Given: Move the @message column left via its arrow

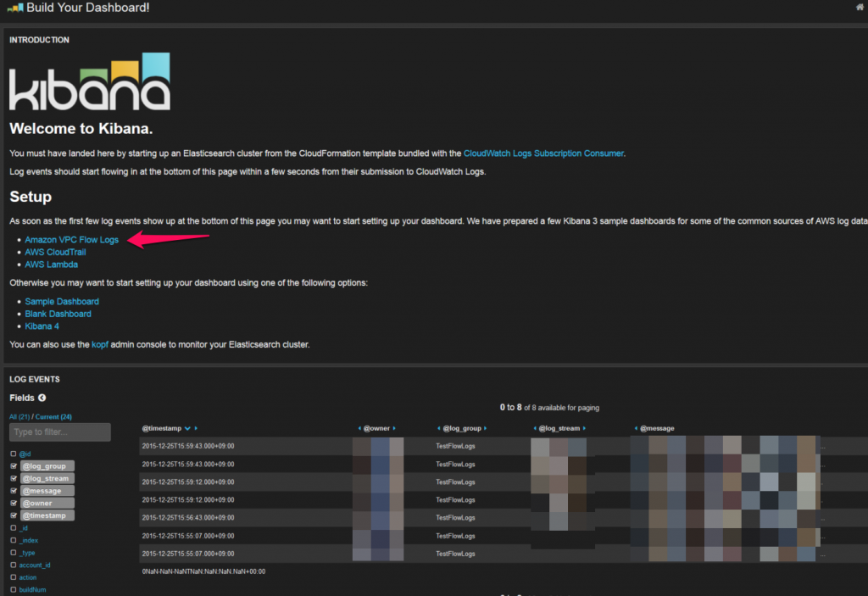Looking at the screenshot, I should pyautogui.click(x=636, y=429).
